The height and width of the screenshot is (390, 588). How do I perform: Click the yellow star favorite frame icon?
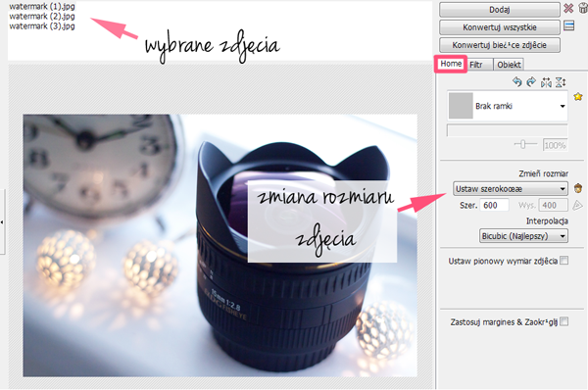578,97
